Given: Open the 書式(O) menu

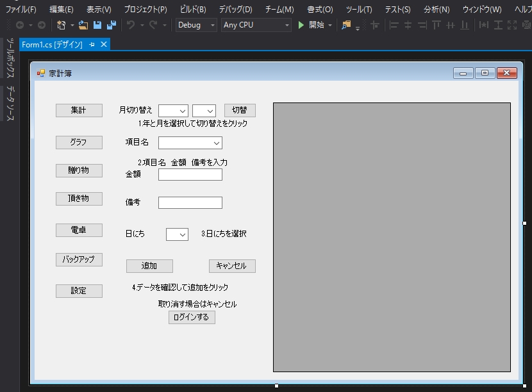Looking at the screenshot, I should click(x=320, y=10).
